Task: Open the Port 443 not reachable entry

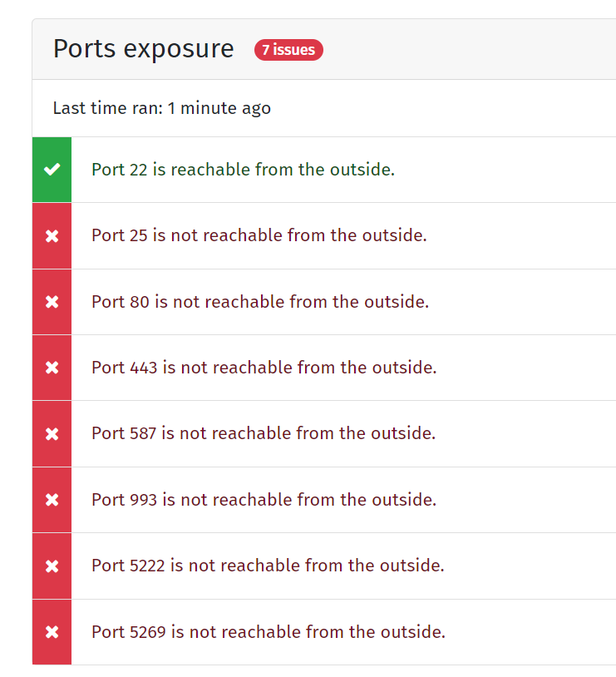Action: (x=324, y=368)
